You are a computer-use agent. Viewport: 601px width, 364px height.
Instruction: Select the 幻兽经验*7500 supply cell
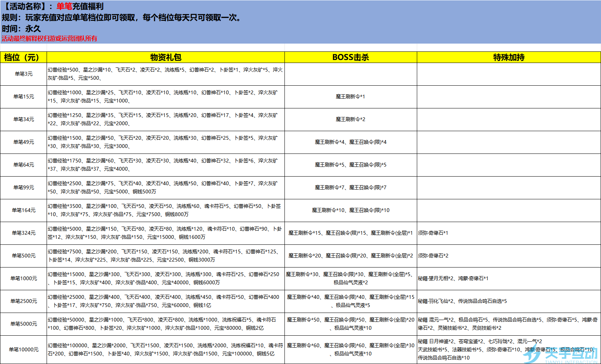coord(166,256)
